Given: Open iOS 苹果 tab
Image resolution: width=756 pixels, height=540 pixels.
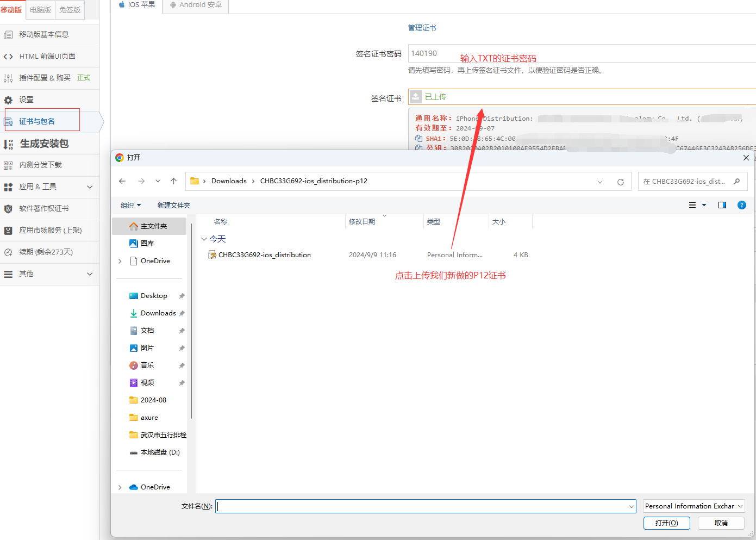Looking at the screenshot, I should 137,5.
